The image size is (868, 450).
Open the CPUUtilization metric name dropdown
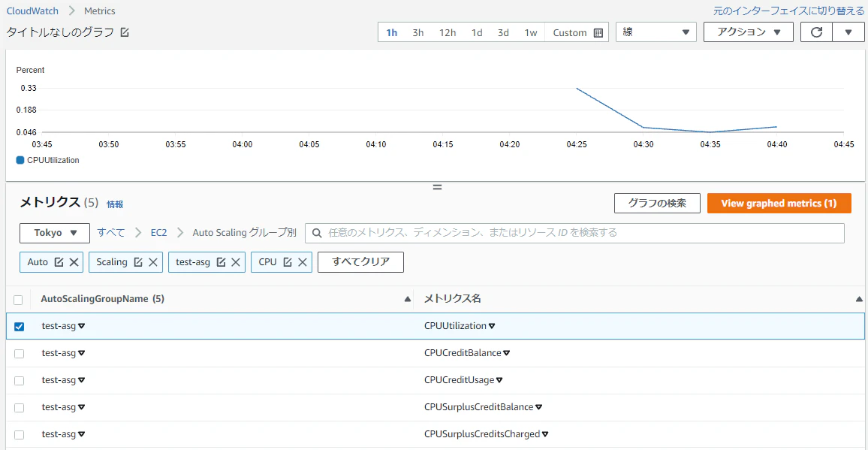492,326
